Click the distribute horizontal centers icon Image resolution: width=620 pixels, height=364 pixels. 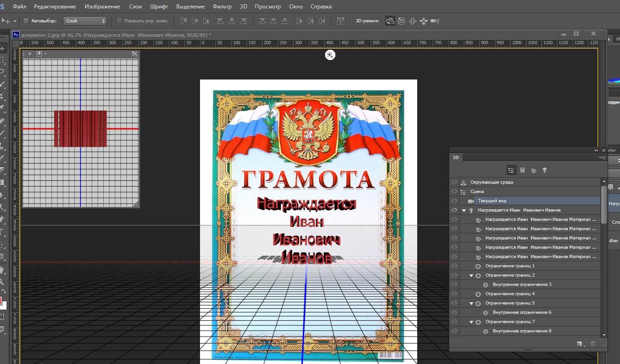310,21
